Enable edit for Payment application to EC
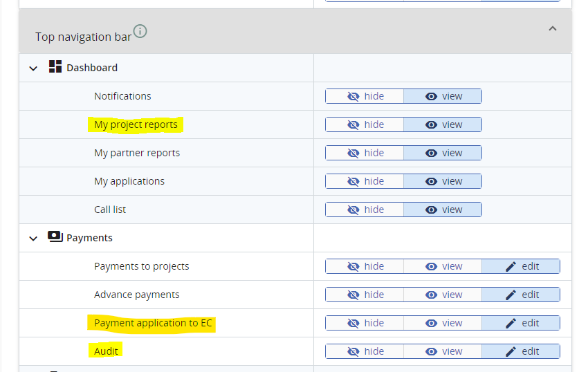Viewport: 588px width, 372px height. point(521,323)
